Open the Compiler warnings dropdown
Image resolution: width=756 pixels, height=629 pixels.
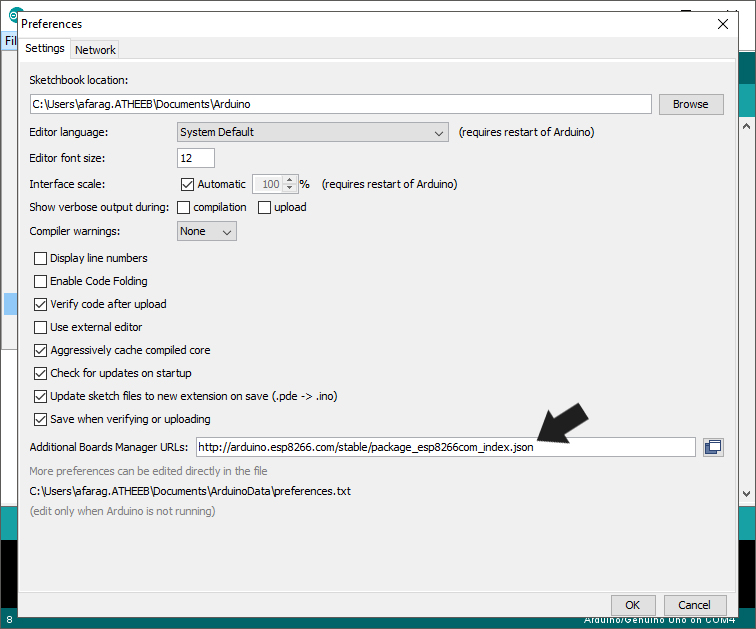pyautogui.click(x=206, y=231)
